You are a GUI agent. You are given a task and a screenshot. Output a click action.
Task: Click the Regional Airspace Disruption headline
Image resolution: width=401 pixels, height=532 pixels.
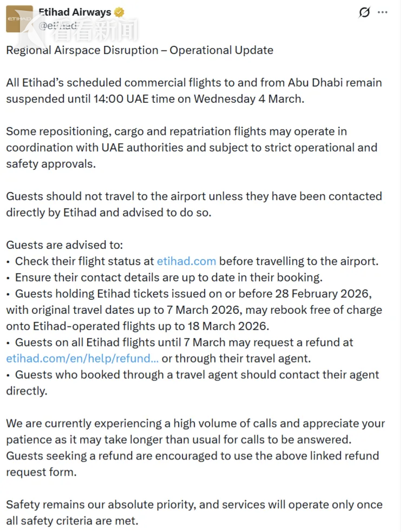point(140,50)
